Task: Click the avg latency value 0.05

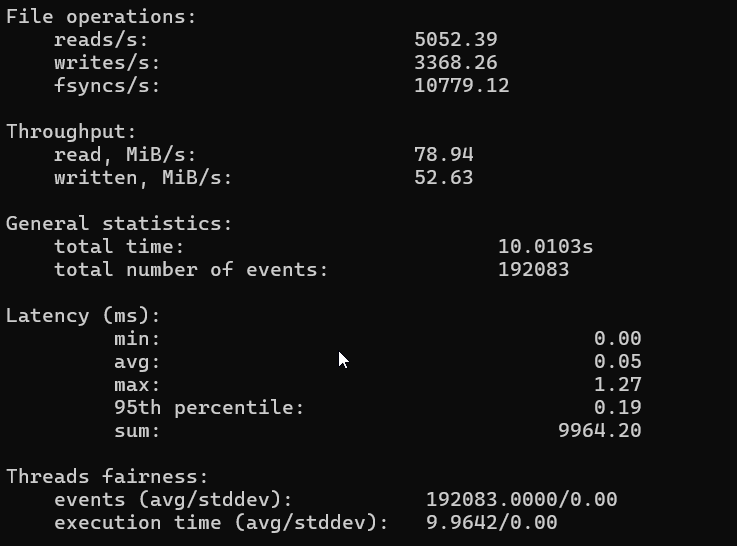Action: point(618,361)
